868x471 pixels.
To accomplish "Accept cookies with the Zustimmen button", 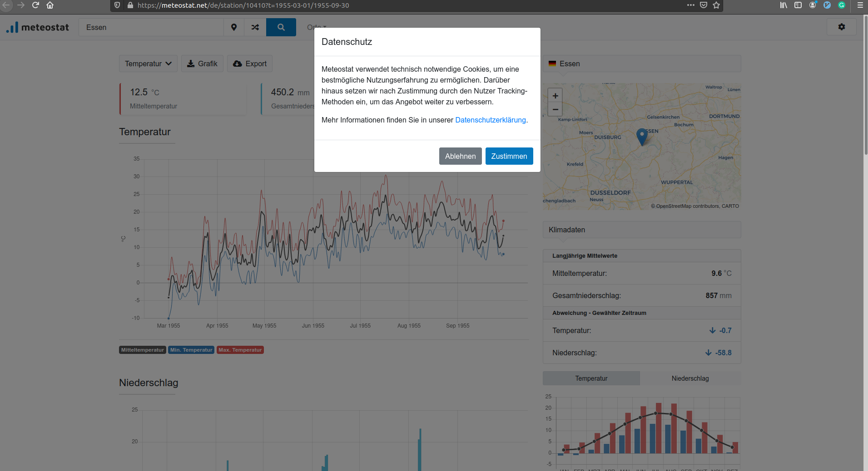I will (509, 156).
